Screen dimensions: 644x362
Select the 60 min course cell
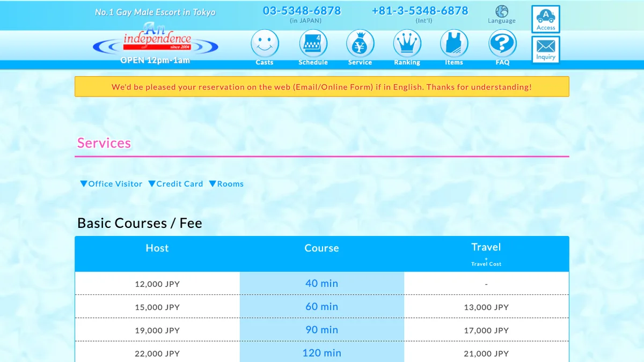point(322,307)
